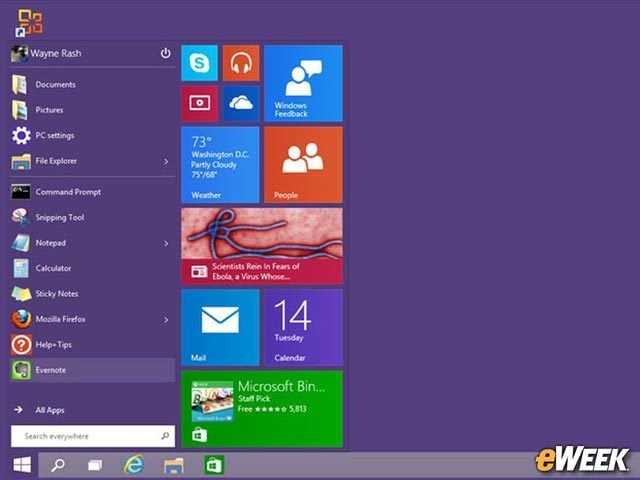Open File Explorer from the taskbar
Screen dimensions: 640x480
[173, 465]
